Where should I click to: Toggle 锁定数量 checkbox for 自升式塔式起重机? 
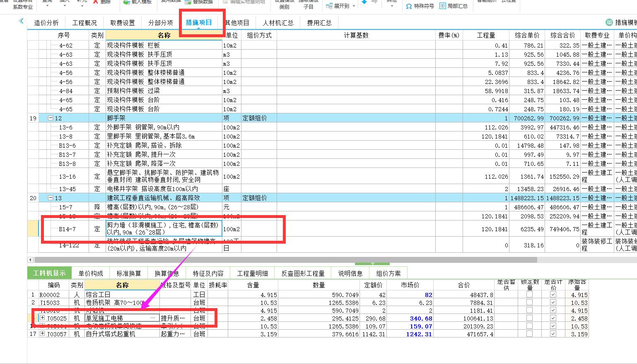529,334
